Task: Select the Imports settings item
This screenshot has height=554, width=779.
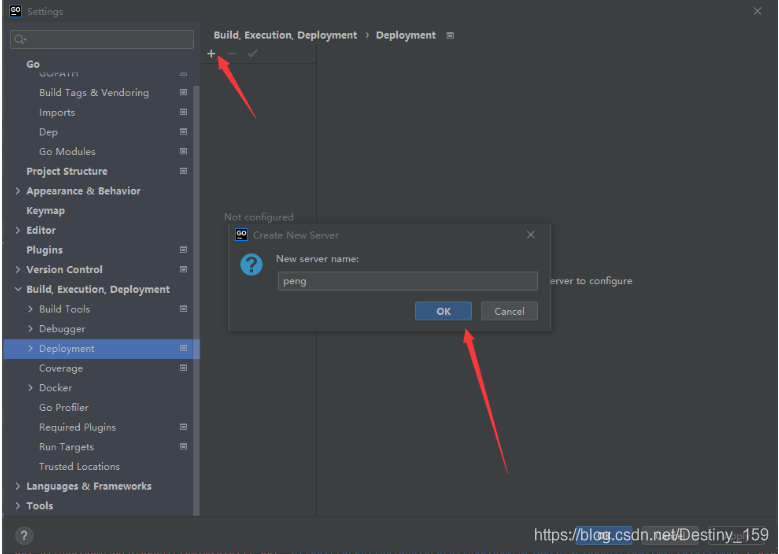Action: point(57,112)
